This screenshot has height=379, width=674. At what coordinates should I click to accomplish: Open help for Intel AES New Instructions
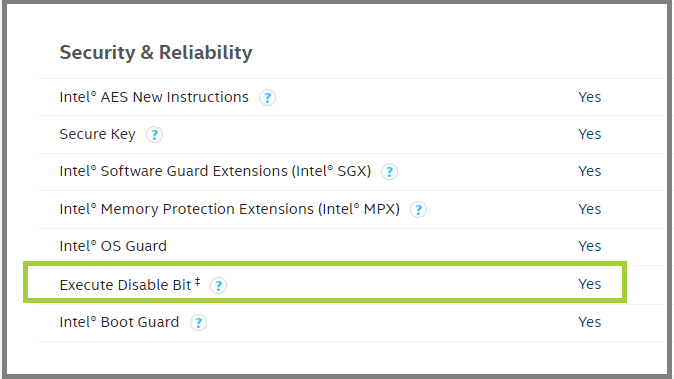coord(267,98)
